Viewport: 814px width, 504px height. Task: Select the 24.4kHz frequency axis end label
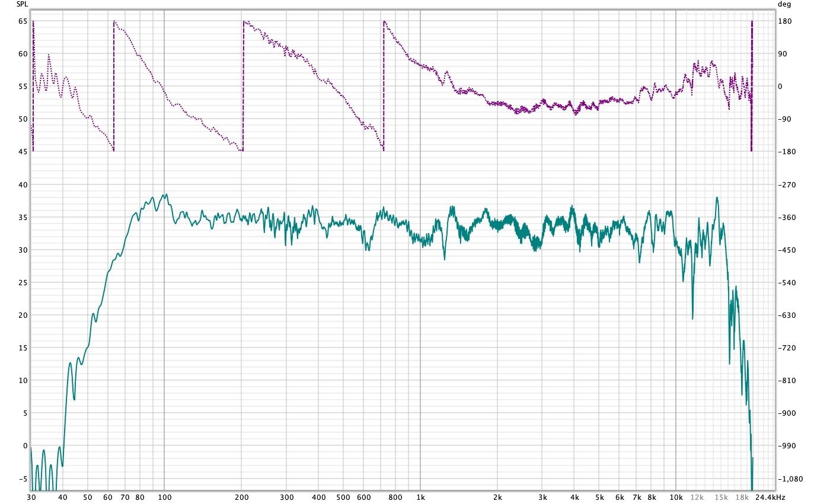[x=769, y=497]
